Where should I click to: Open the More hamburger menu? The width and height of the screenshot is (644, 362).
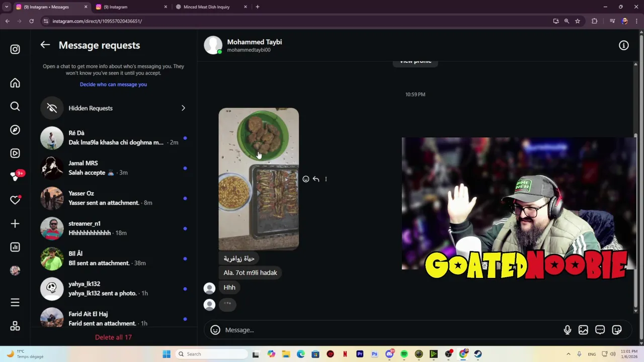click(x=15, y=302)
